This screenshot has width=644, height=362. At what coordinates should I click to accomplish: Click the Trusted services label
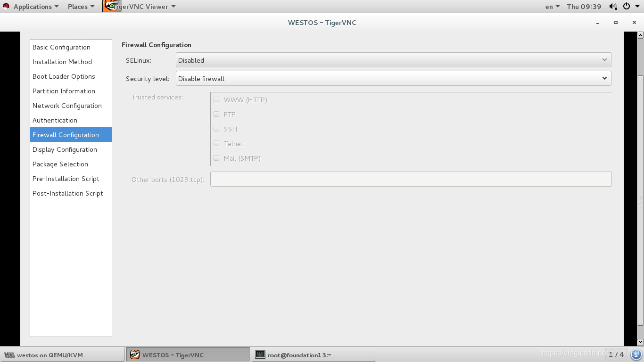pyautogui.click(x=157, y=97)
